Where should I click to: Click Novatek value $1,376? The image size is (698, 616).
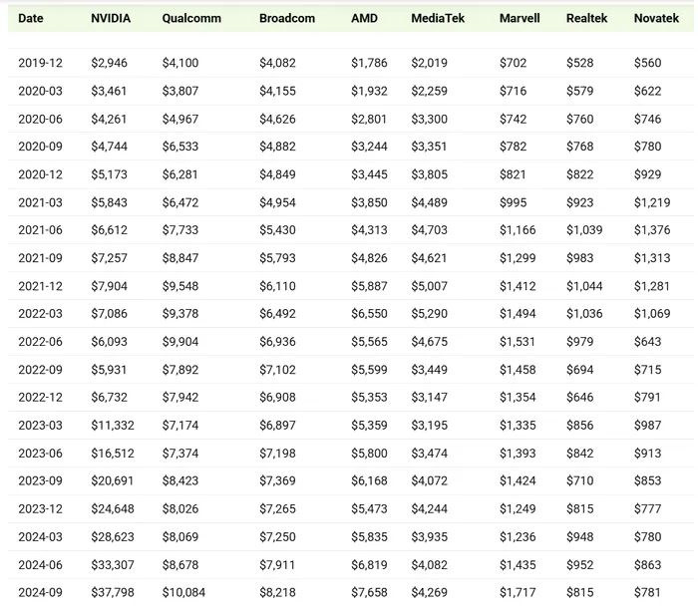point(652,230)
